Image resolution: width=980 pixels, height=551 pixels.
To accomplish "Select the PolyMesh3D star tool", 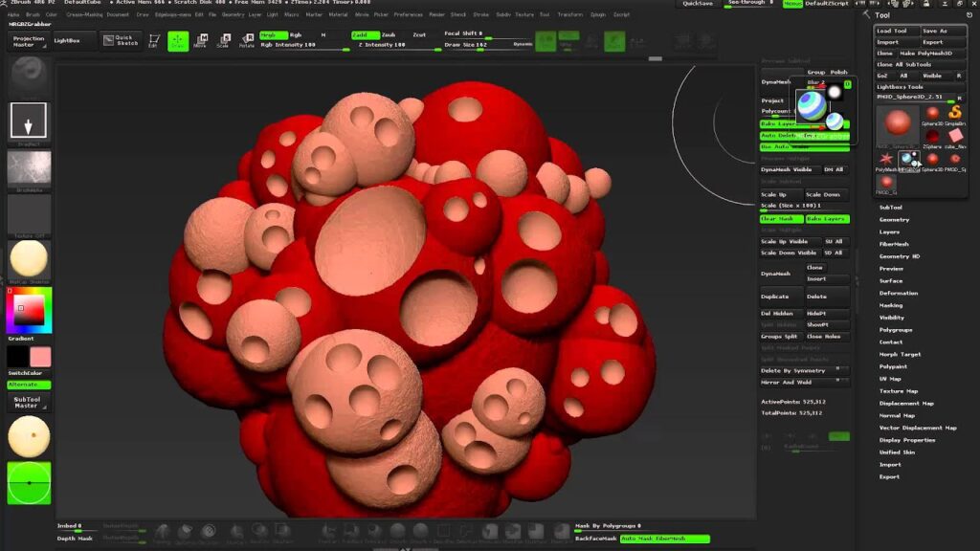I will [885, 159].
